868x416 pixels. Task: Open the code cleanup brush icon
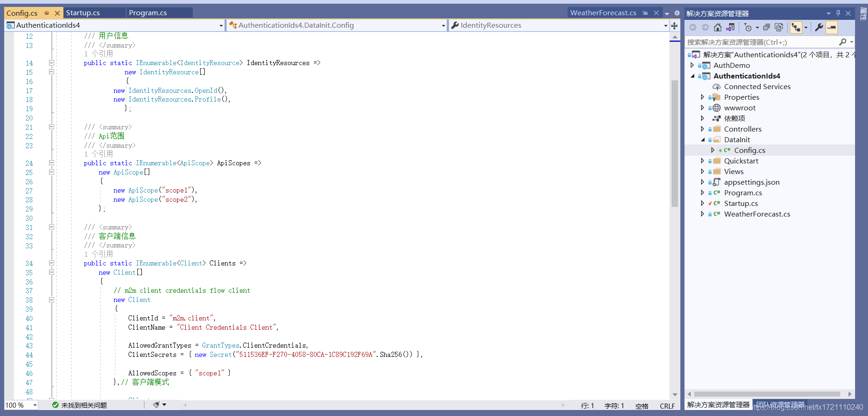coord(157,405)
